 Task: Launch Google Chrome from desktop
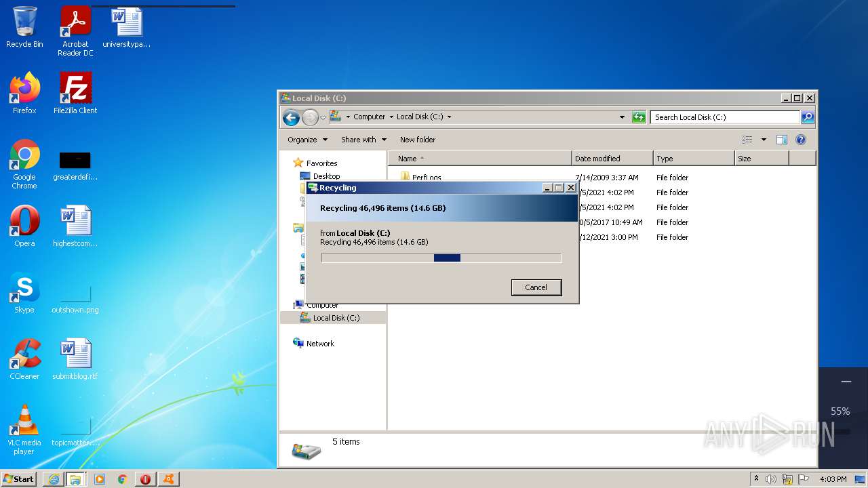click(x=24, y=164)
